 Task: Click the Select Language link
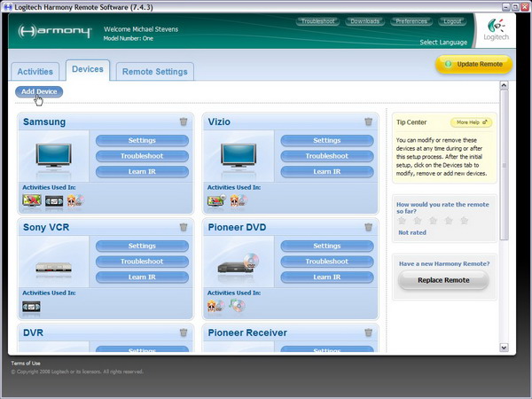tap(443, 43)
